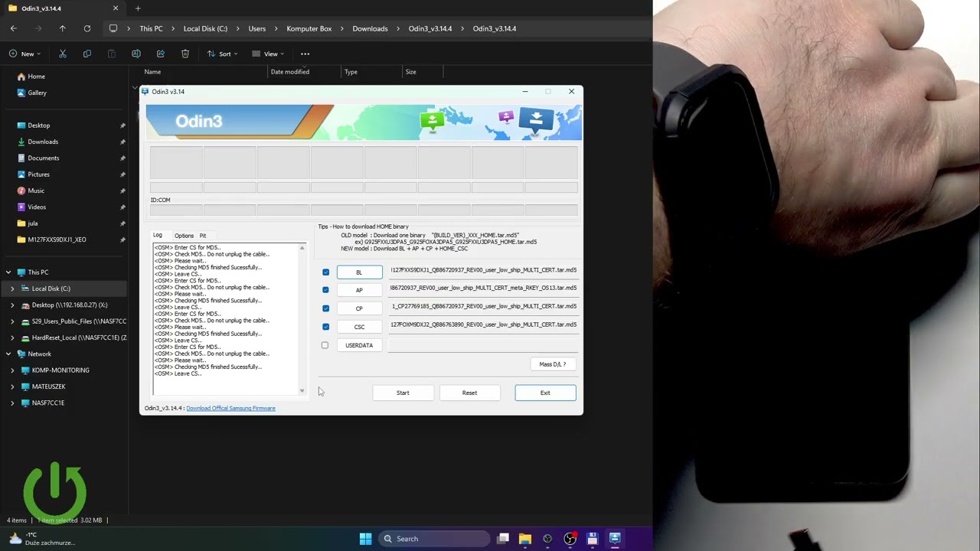
Task: Switch to the Options tab in Odin
Action: tap(184, 236)
